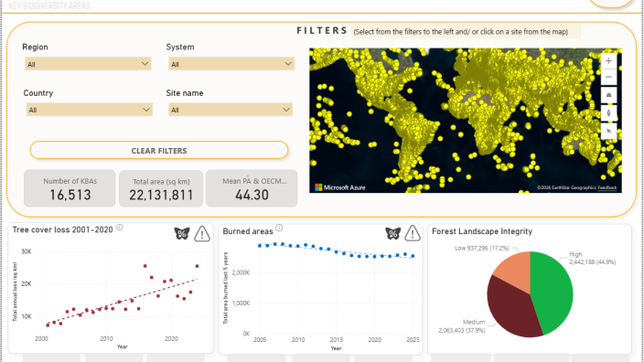The height and width of the screenshot is (362, 644).
Task: Zoom out on the map
Action: click(x=608, y=77)
